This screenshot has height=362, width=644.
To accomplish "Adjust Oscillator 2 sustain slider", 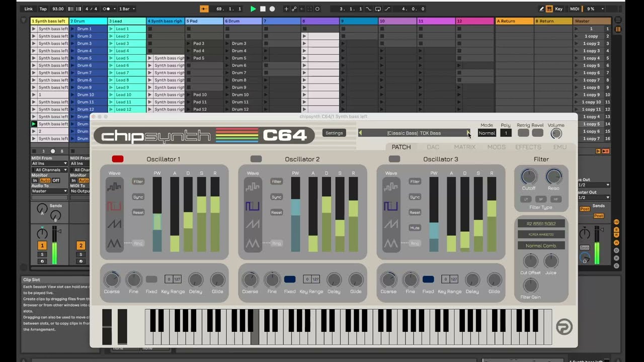I will (340, 214).
